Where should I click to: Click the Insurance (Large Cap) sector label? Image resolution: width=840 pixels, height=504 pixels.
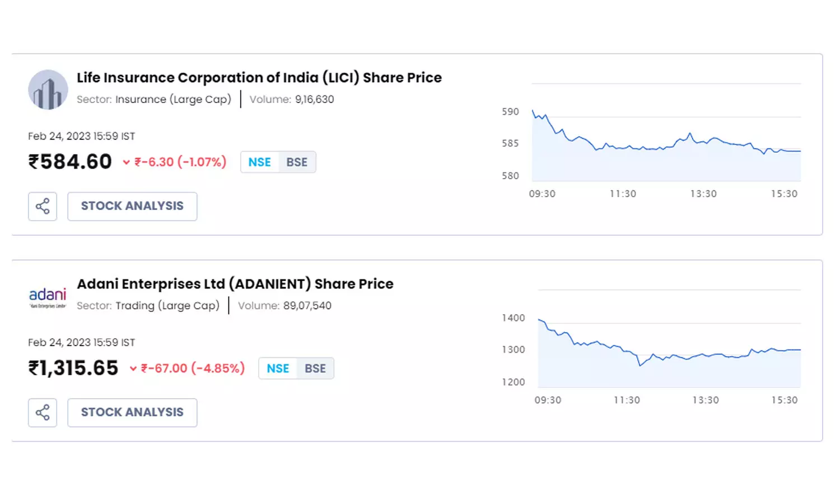173,100
